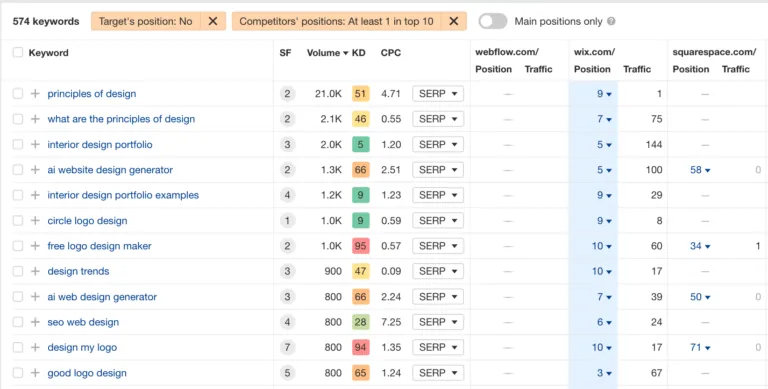The width and height of the screenshot is (768, 389).
Task: Open the ai web design generator keyword link
Action: pos(102,297)
